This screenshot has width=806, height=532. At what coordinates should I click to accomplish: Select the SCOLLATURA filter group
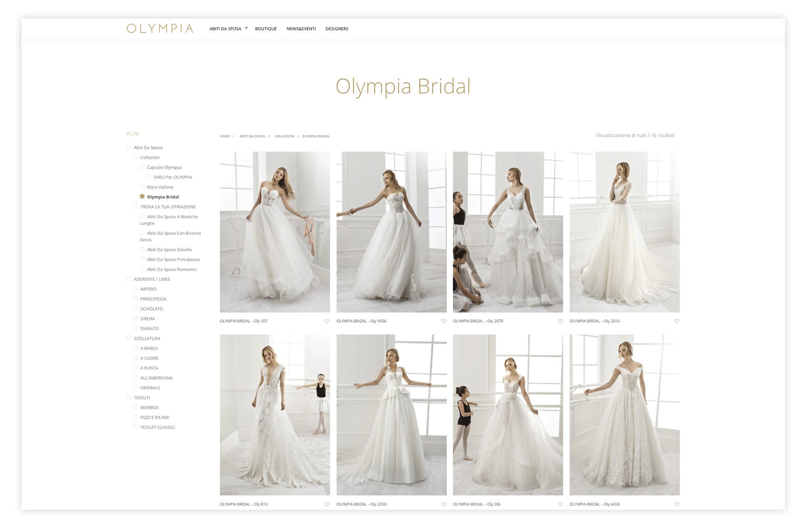tap(129, 338)
